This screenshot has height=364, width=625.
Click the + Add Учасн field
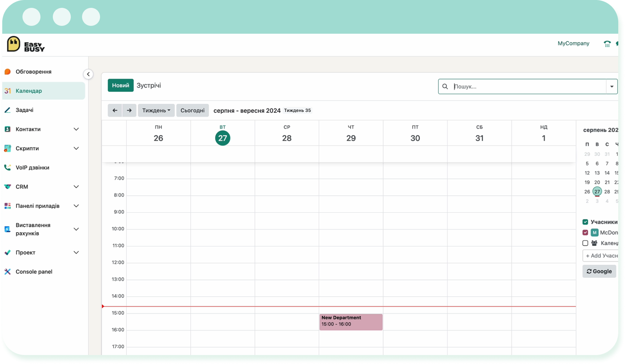601,255
